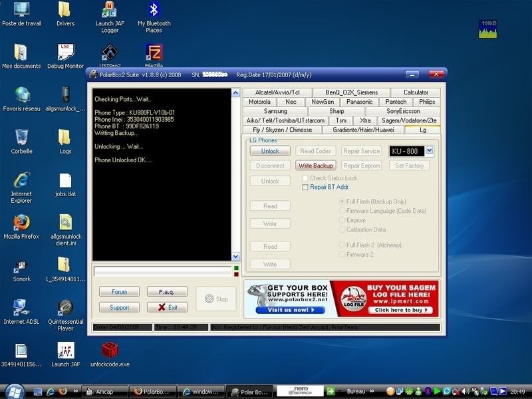The height and width of the screenshot is (399, 532).
Task: Open the Sagem/Vodafone/Zte tab
Action: [409, 120]
